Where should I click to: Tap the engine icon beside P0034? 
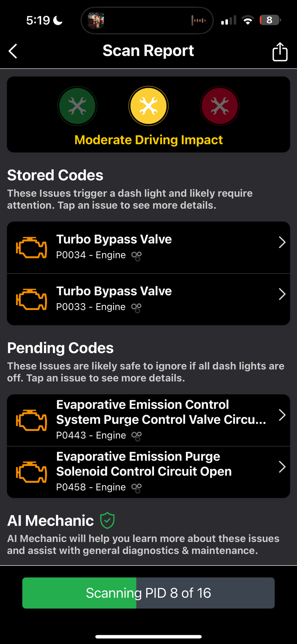[x=32, y=247]
